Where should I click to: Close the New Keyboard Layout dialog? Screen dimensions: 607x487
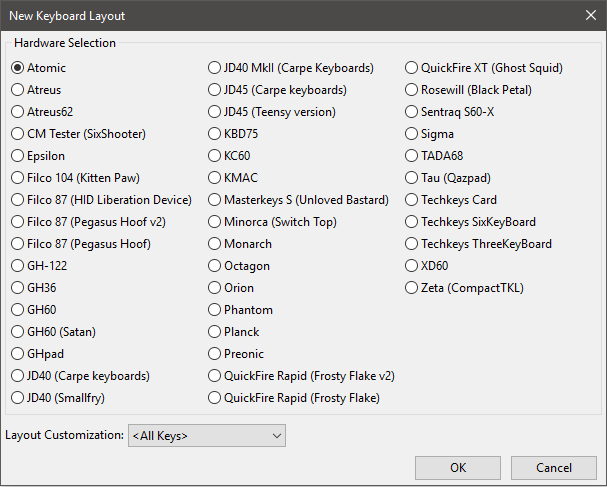point(588,15)
